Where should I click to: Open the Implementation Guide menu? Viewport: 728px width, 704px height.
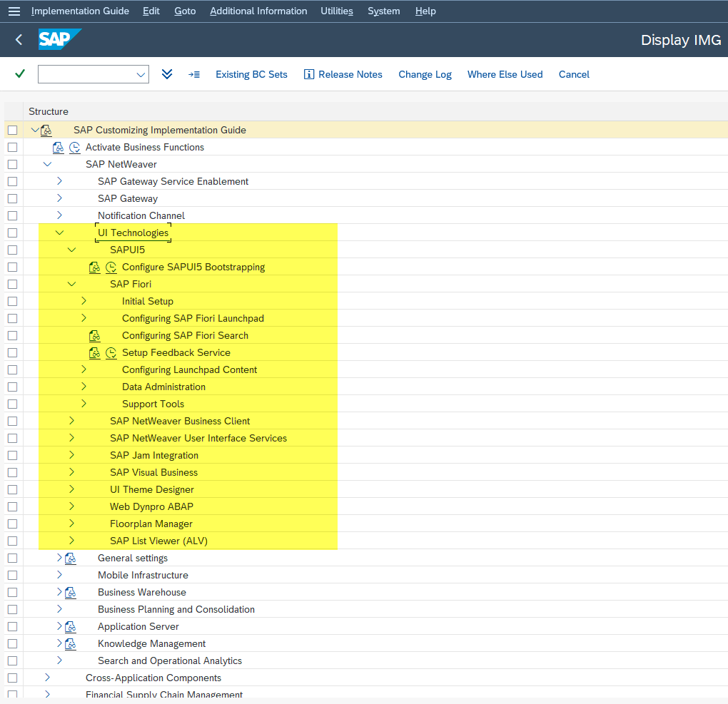[80, 11]
